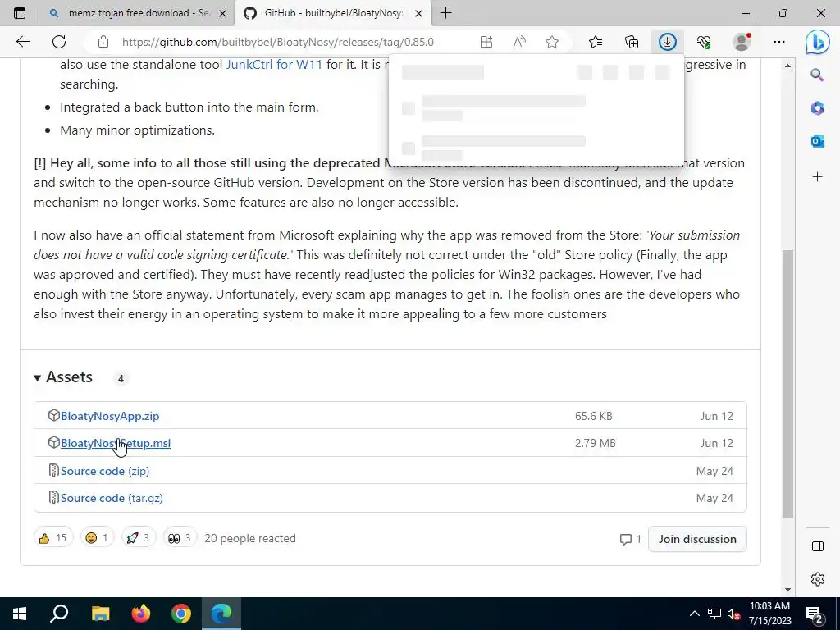Toggle the thumbs up reaction

tap(53, 537)
